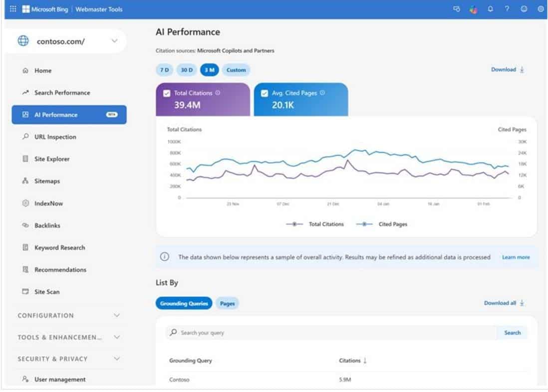The width and height of the screenshot is (548, 392).
Task: Click the Beta badge on AI Performance
Action: tap(112, 115)
